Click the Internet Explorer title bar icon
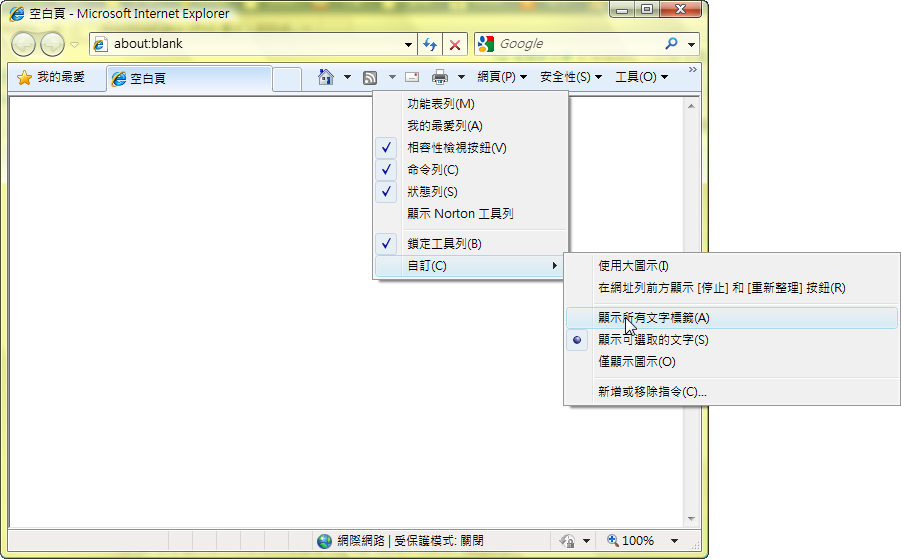 tap(17, 13)
